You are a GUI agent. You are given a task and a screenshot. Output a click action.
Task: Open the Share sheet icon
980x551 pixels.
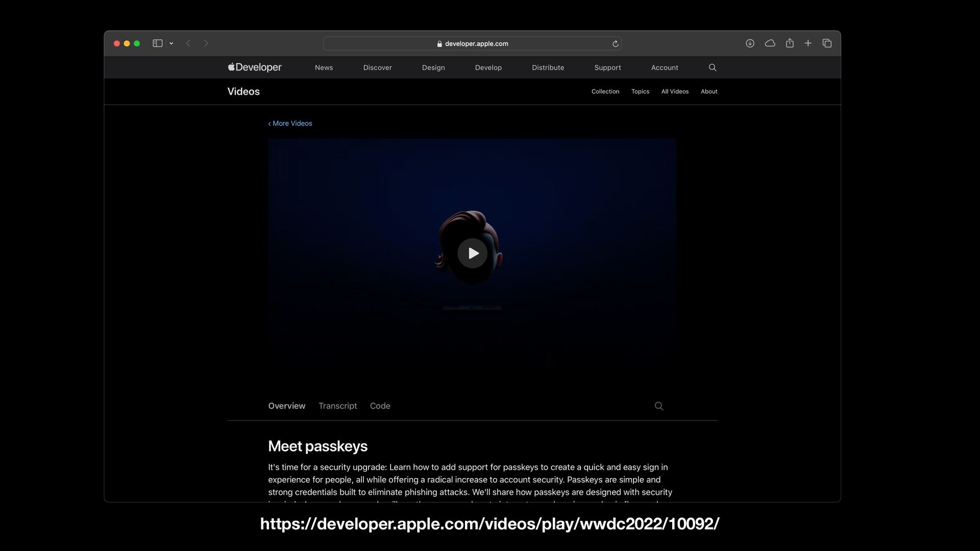(790, 43)
